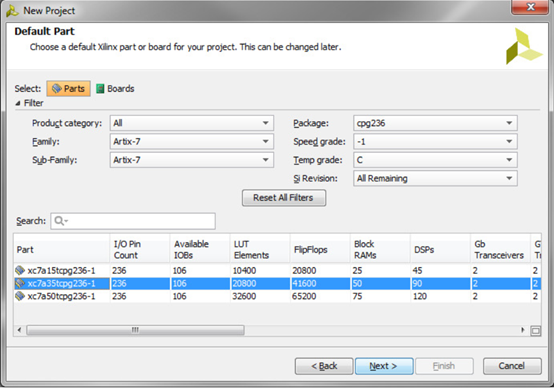Click the search magnifier options icon
554x388 pixels.
pos(61,221)
